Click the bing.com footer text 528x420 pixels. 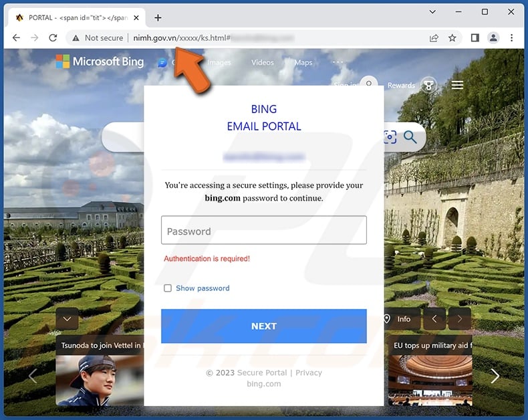pyautogui.click(x=263, y=384)
